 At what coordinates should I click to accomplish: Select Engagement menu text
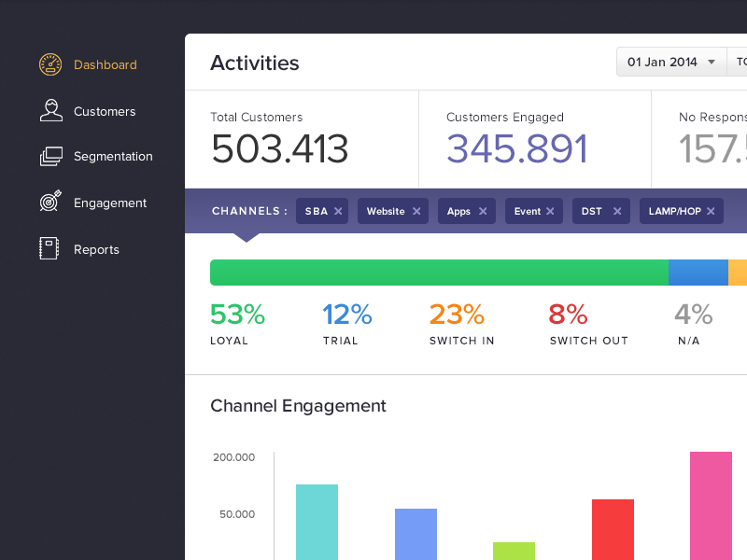coord(110,203)
